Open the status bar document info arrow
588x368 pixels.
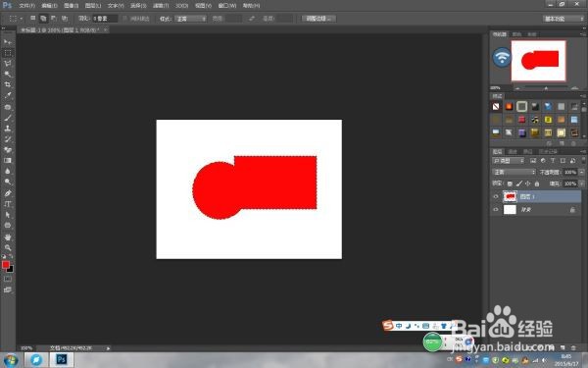(108, 348)
